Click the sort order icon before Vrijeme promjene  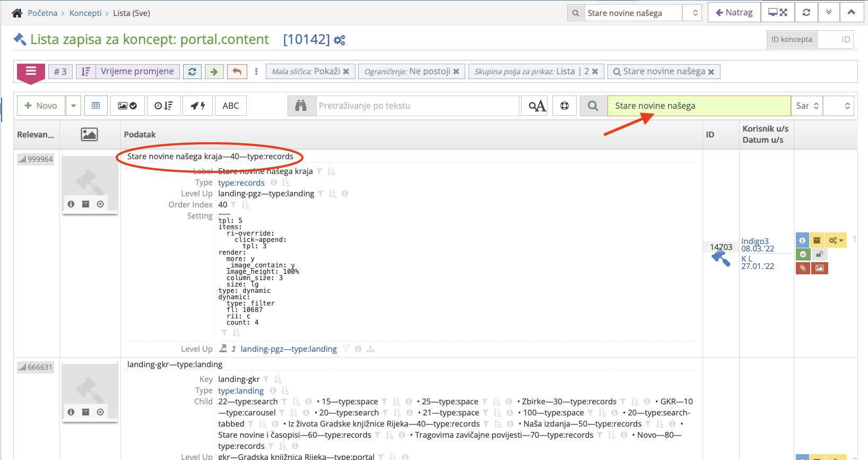click(x=86, y=72)
